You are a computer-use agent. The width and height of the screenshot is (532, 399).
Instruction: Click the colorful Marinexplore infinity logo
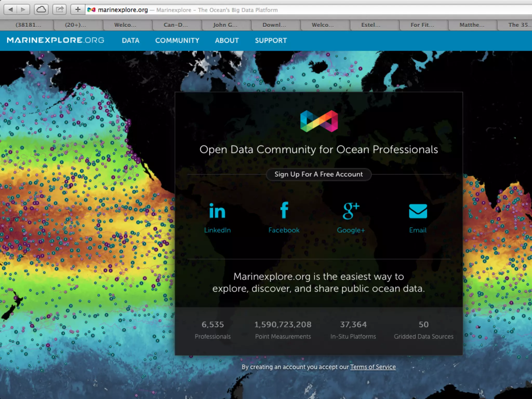pos(319,121)
